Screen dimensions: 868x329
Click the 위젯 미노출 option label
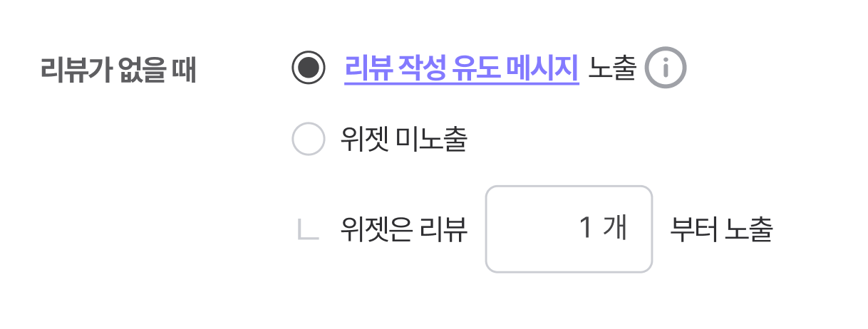click(x=403, y=139)
